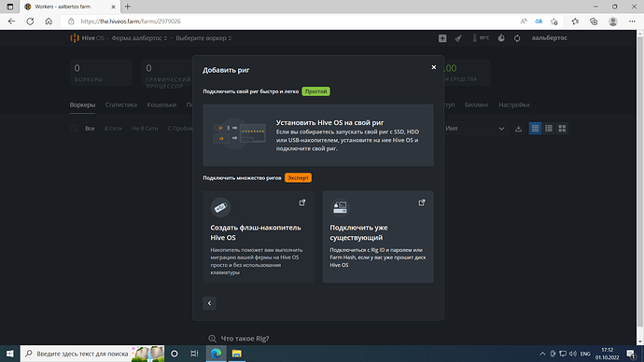Click the translate icon in address bar
This screenshot has width=644, height=362.
[x=539, y=21]
